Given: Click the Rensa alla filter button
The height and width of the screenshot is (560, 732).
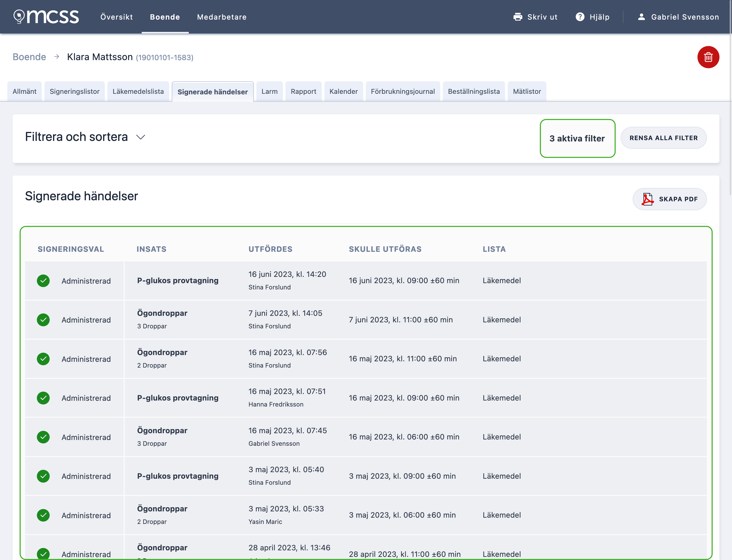Looking at the screenshot, I should [664, 138].
